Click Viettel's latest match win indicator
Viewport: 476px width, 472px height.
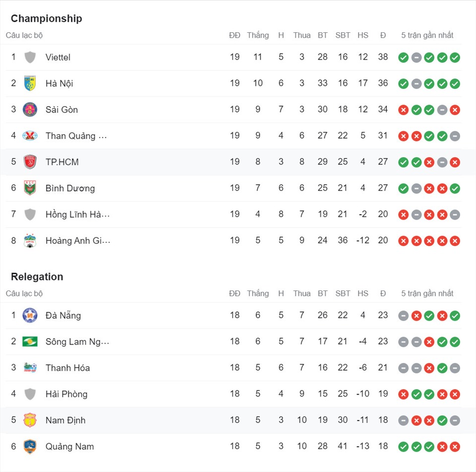coord(455,58)
